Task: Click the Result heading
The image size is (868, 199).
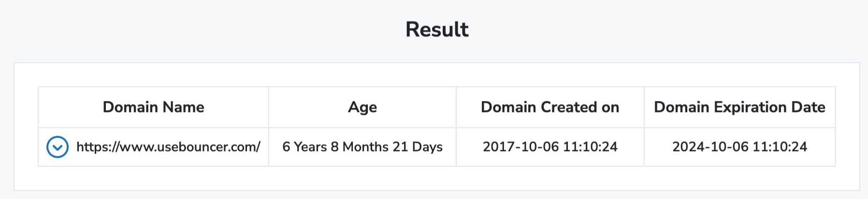Action: pyautogui.click(x=437, y=29)
